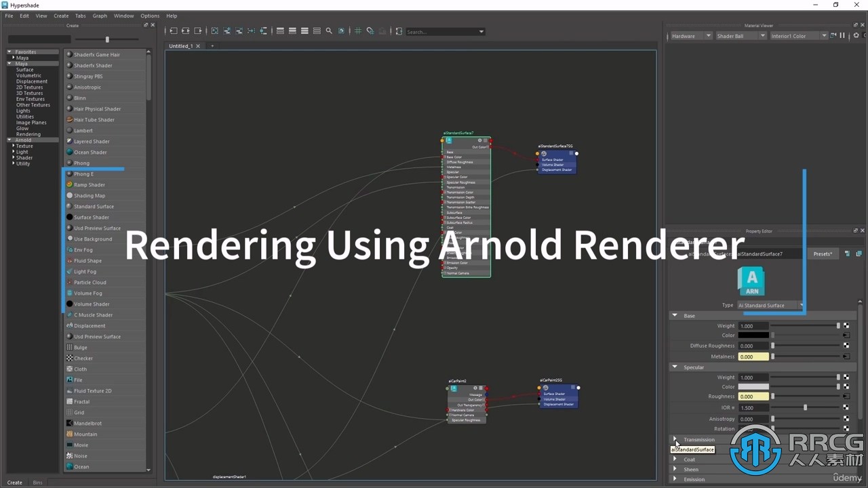Open the Create menu
This screenshot has height=488, width=868.
pos(61,16)
